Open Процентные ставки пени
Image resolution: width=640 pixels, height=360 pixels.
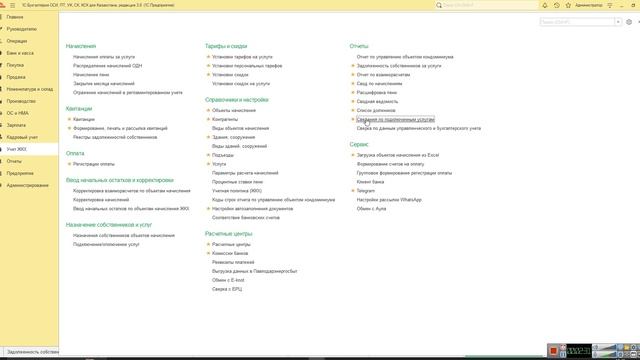click(237, 182)
